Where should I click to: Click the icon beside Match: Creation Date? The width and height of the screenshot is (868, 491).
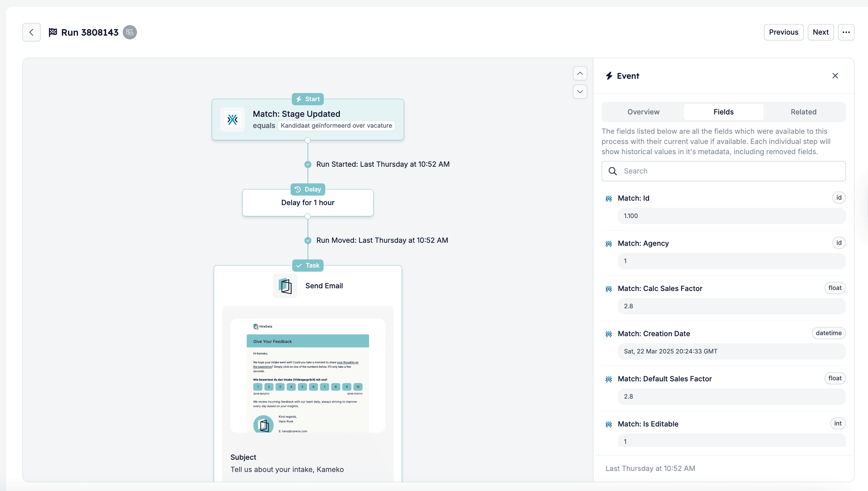pos(609,334)
